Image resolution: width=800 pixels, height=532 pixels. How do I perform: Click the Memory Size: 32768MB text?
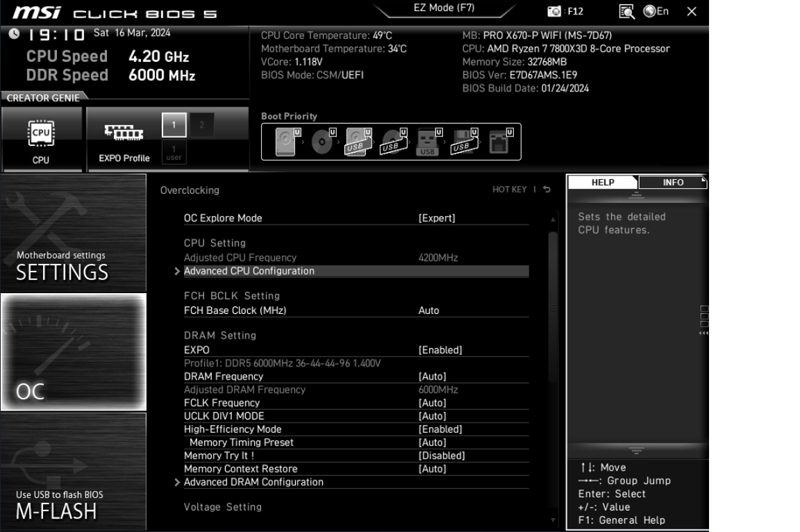(x=515, y=62)
